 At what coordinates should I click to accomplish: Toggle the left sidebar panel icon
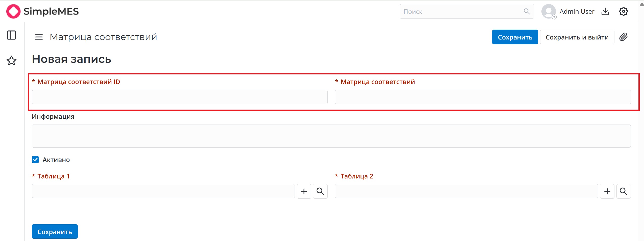point(11,35)
